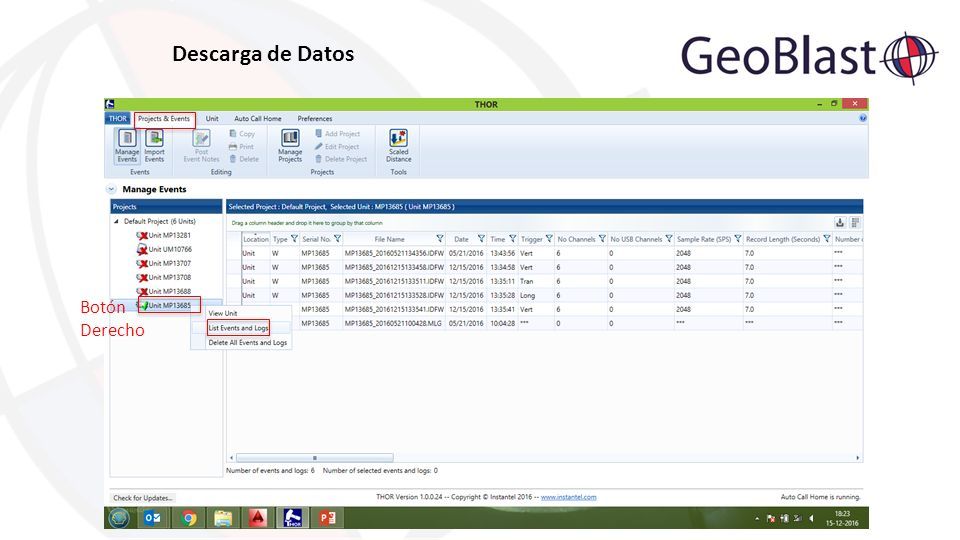
Task: Select file MP13685_20161215133511.IDFW
Action: click(394, 282)
